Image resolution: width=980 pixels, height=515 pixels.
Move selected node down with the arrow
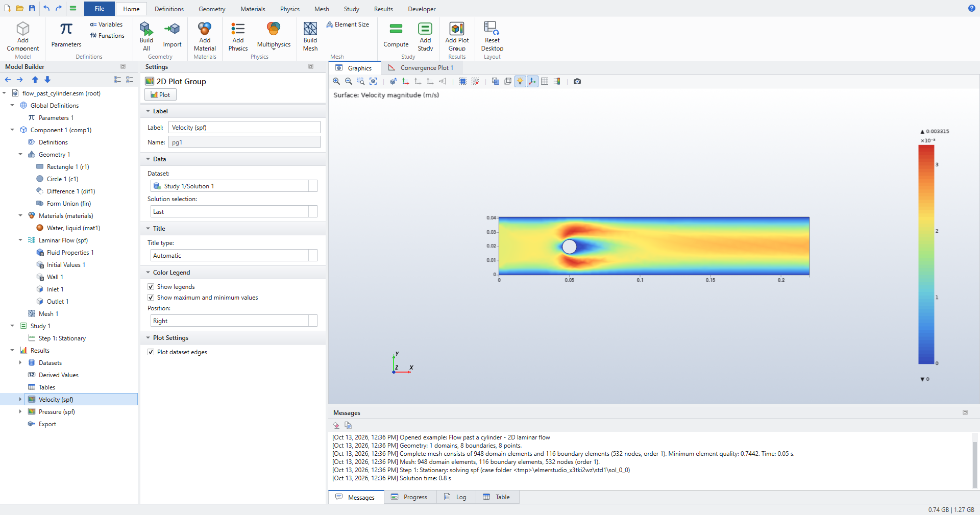click(x=47, y=80)
